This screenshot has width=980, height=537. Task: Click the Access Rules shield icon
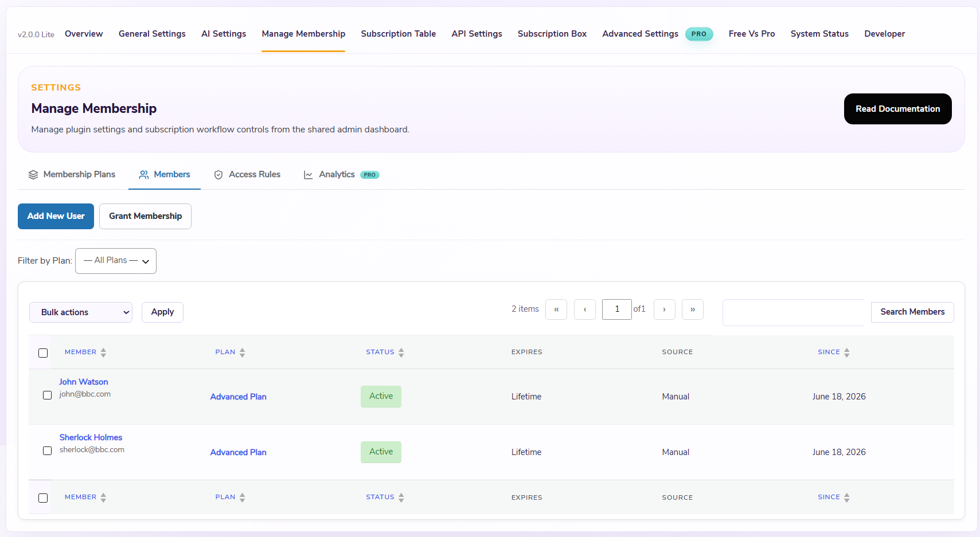(x=218, y=175)
